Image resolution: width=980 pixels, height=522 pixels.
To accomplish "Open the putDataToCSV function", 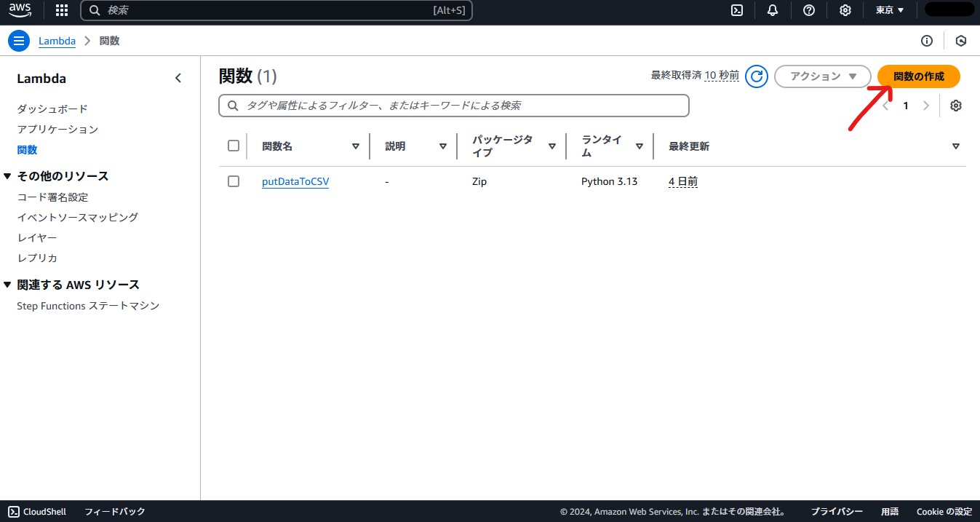I will 295,181.
